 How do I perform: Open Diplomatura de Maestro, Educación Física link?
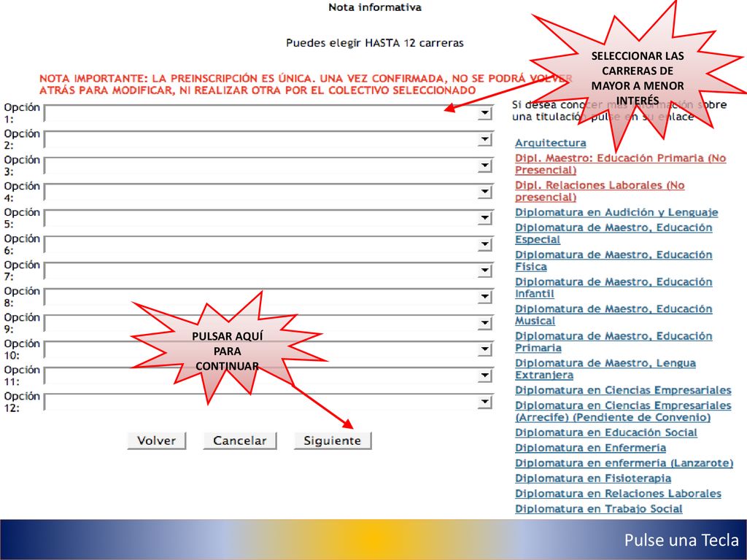(614, 260)
